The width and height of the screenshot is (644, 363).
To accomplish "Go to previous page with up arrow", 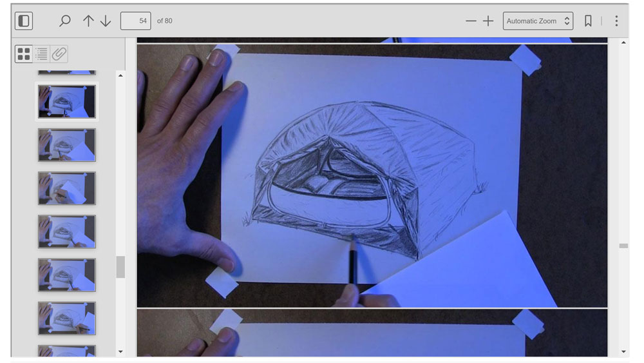I will coord(88,21).
